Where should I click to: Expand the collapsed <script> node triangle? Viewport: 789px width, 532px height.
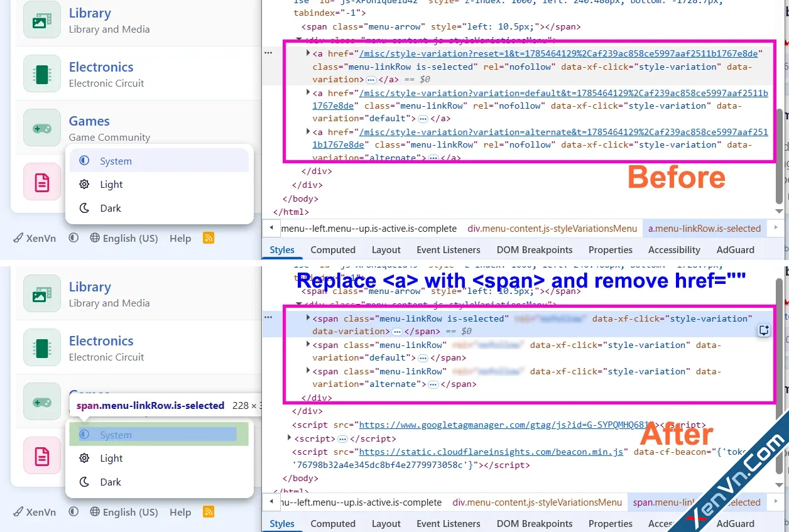point(290,438)
